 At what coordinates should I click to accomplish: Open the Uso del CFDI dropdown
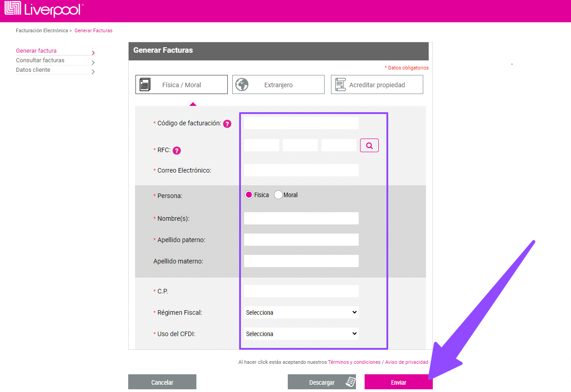pos(301,334)
